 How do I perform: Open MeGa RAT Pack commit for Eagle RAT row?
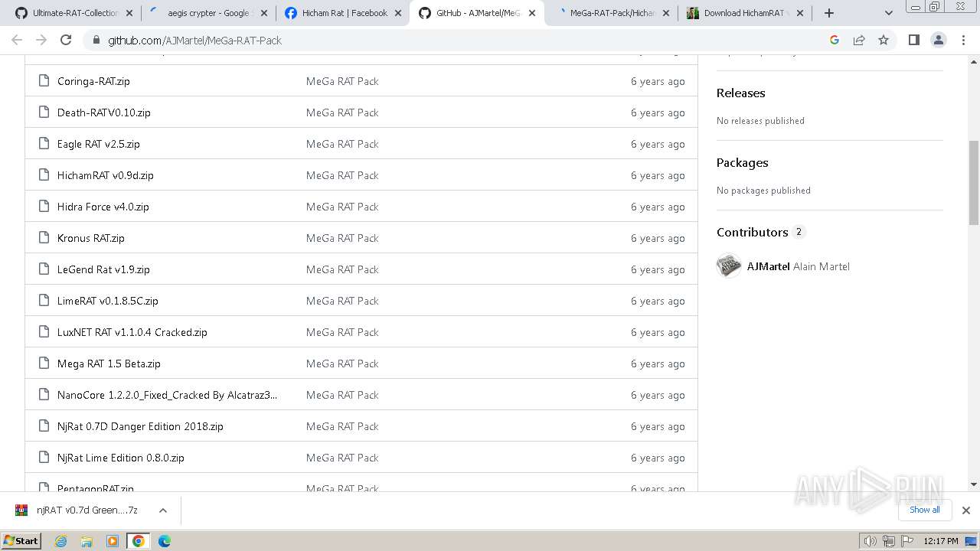[342, 144]
